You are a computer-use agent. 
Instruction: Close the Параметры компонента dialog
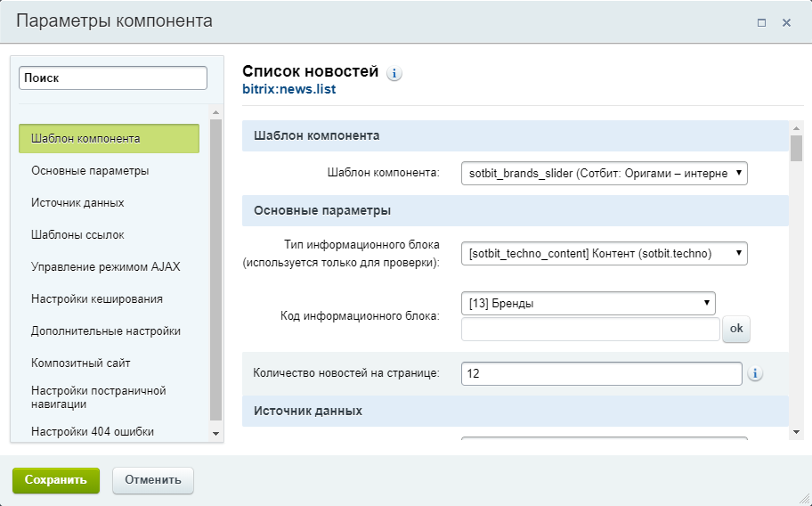click(786, 23)
